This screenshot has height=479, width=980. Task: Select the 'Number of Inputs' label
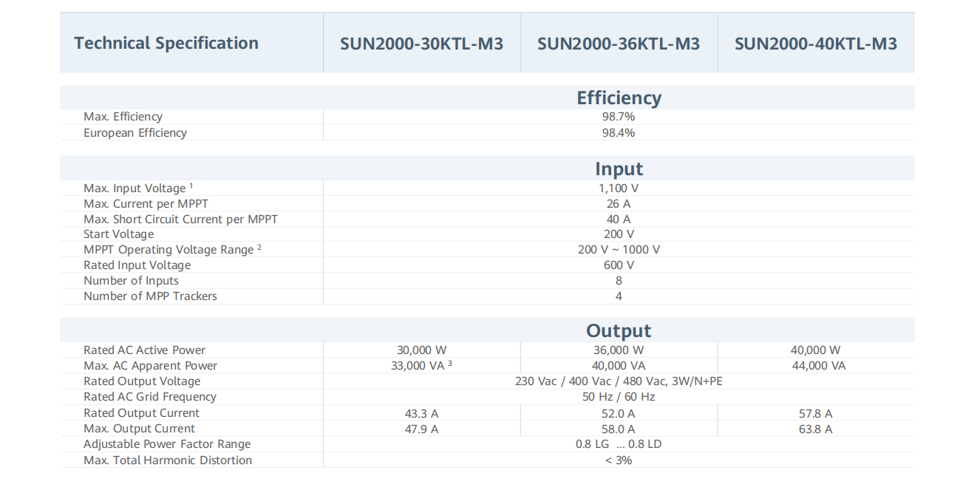pyautogui.click(x=131, y=281)
